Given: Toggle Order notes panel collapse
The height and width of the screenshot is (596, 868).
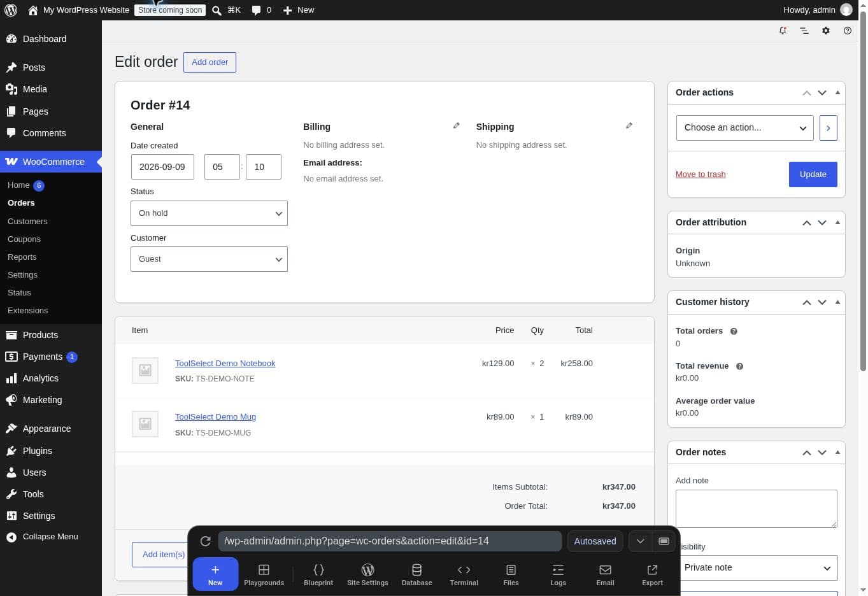Looking at the screenshot, I should (837, 452).
